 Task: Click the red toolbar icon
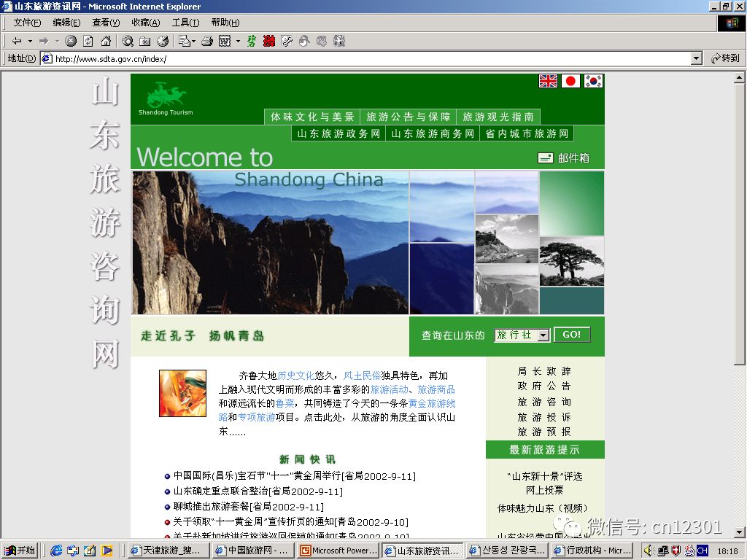268,41
